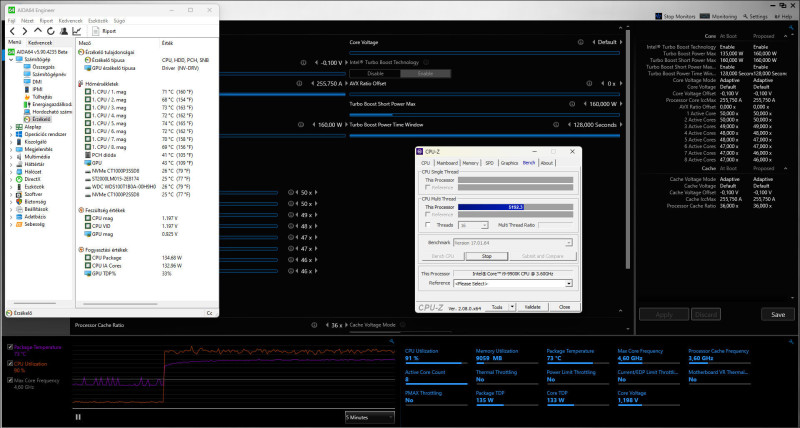Viewport: 800px width, 428px height.
Task: Click Turbo Boost Power Time Window slider
Action: (485, 136)
